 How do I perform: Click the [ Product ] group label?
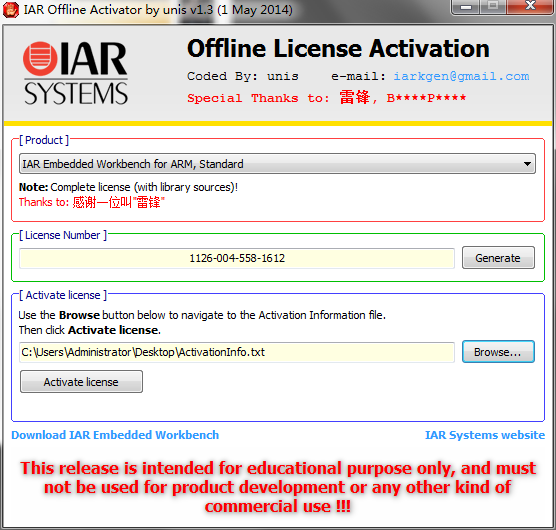pos(44,140)
